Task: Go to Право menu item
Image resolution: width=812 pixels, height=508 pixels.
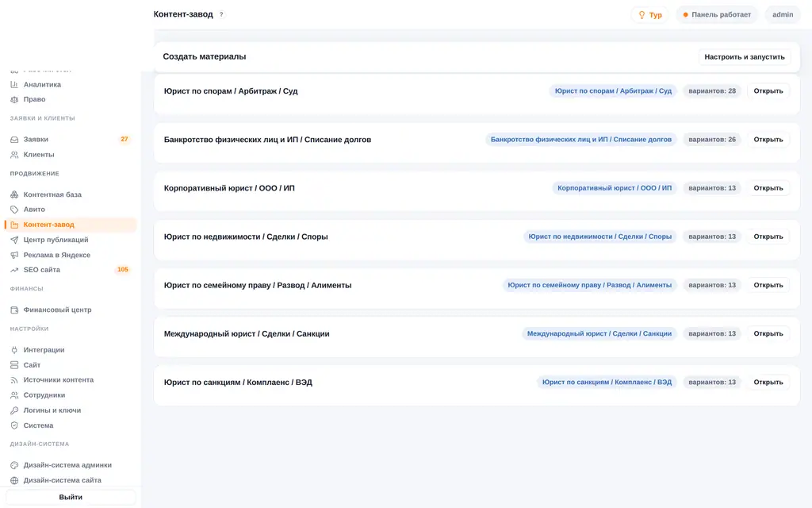Action: pos(71,99)
